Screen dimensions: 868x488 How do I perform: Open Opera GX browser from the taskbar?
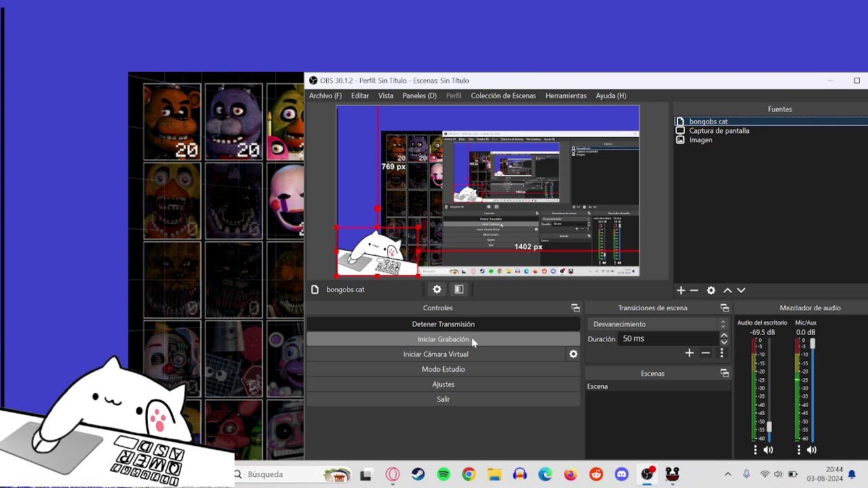click(x=393, y=474)
